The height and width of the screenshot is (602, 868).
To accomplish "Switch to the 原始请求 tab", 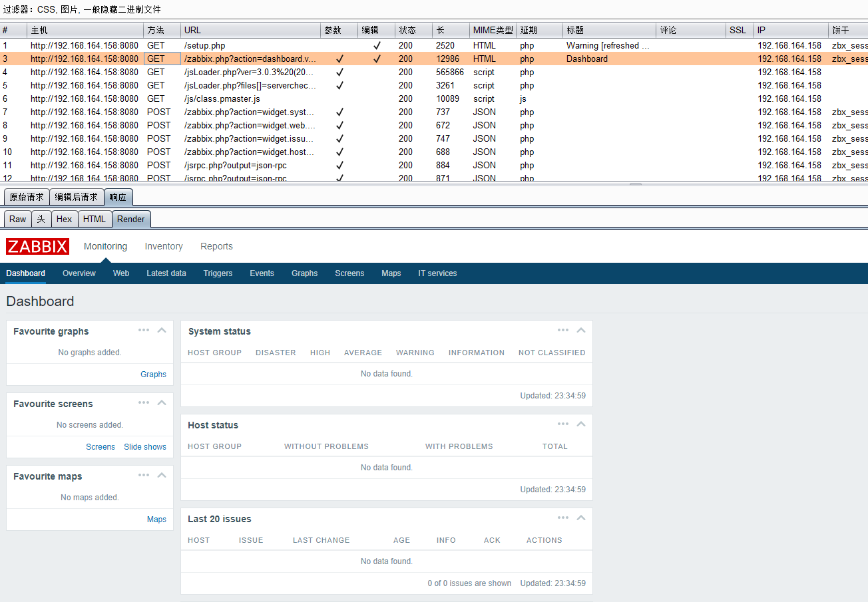I will click(25, 196).
